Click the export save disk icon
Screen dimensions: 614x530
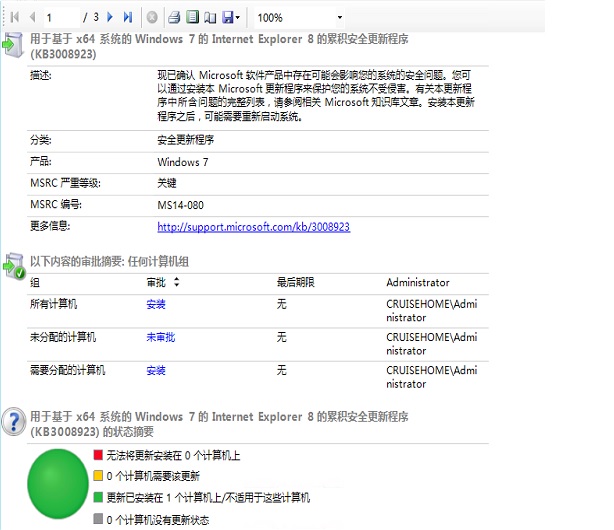pyautogui.click(x=228, y=17)
